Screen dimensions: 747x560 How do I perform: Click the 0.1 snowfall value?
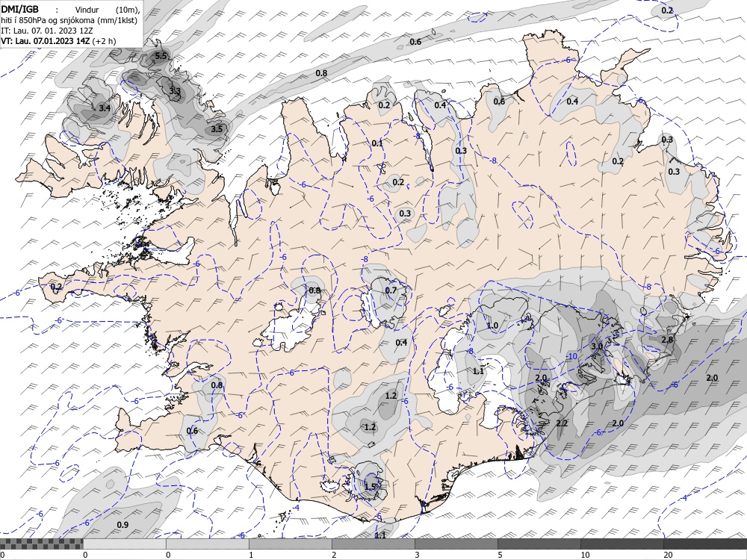(x=376, y=143)
